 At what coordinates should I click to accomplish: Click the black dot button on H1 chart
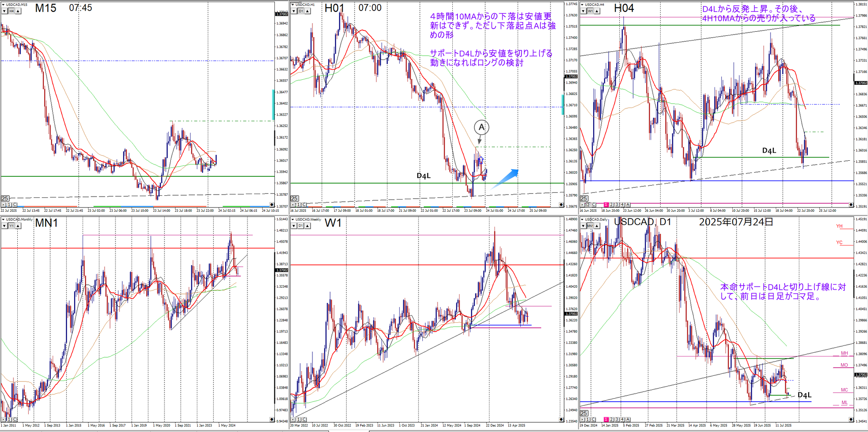click(x=561, y=205)
